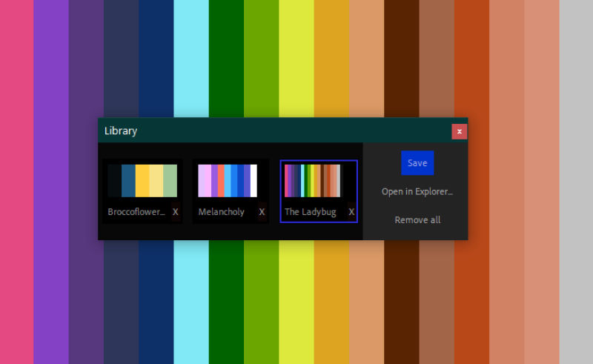Viewport: 593px width, 364px height.
Task: Click the bright yellow color stripe
Action: coord(296,59)
